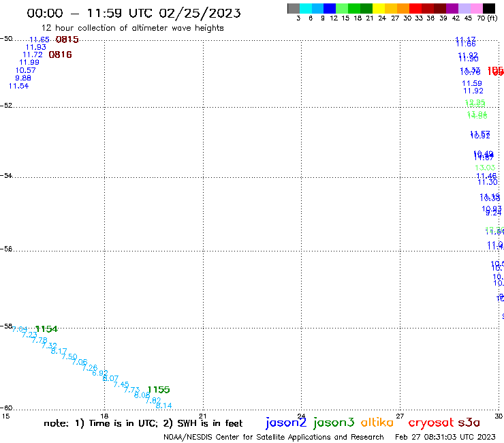Viewport: 504px width, 443px height.
Task: Click the s3a legend label
Action: 469,423
